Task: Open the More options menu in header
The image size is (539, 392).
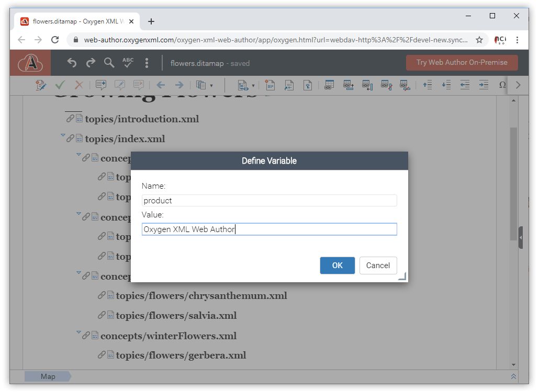Action: pos(147,63)
